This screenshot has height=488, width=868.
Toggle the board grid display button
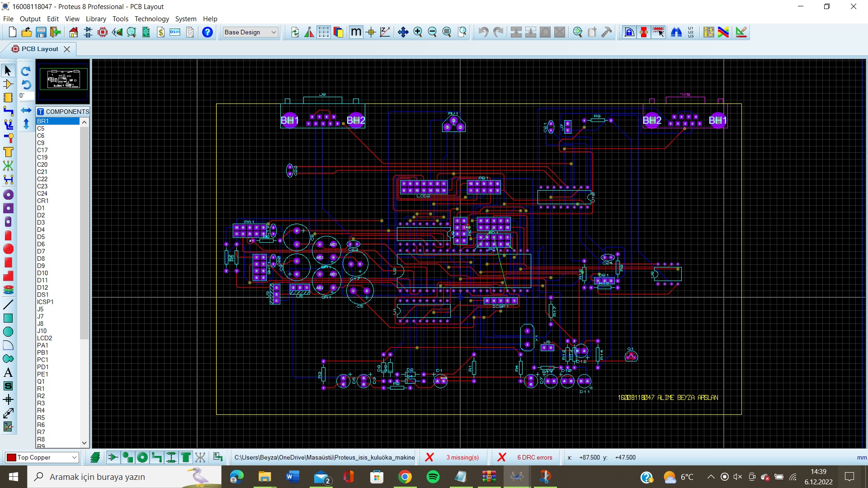[x=323, y=32]
